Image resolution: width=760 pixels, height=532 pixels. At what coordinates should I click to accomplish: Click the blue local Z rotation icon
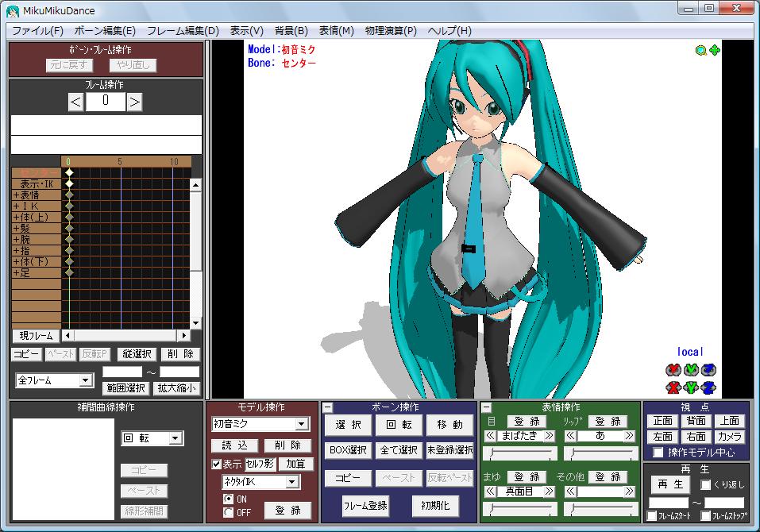click(708, 370)
